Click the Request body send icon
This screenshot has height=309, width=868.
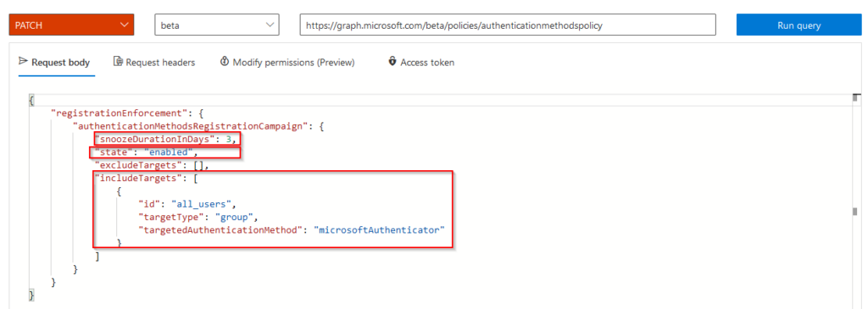click(x=23, y=61)
